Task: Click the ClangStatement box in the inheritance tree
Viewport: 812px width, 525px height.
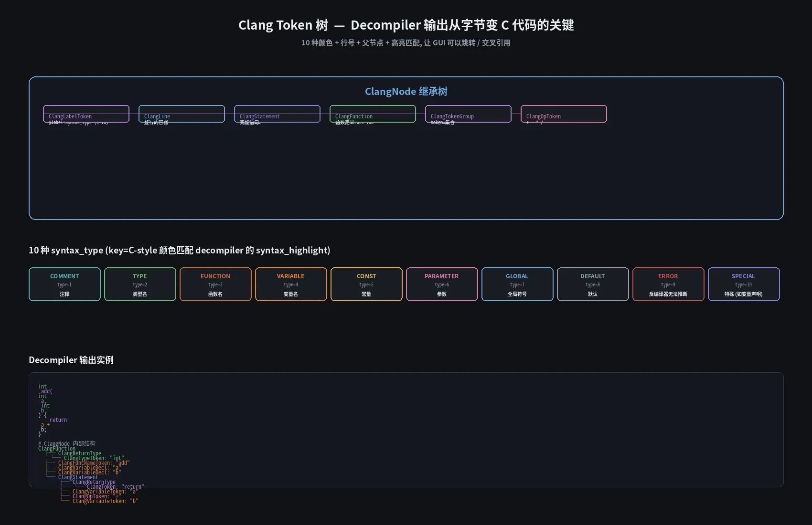Action: [277, 114]
